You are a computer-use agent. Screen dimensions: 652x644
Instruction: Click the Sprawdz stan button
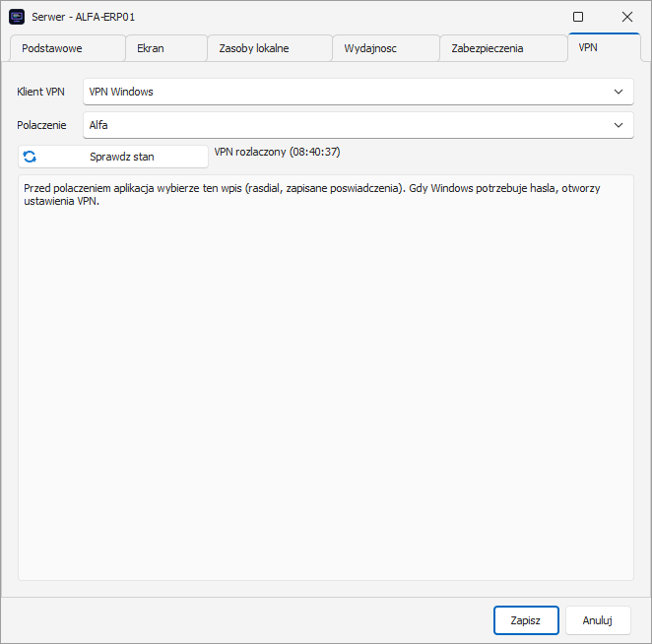pos(113,157)
